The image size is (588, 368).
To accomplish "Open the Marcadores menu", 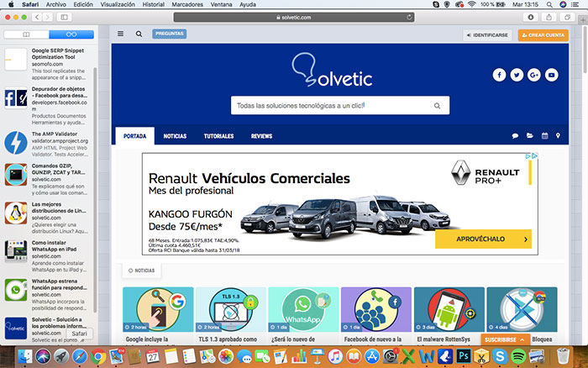I will [187, 4].
